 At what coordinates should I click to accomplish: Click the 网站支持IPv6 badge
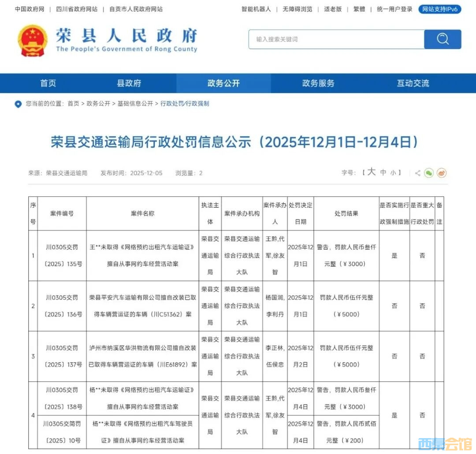tap(439, 9)
